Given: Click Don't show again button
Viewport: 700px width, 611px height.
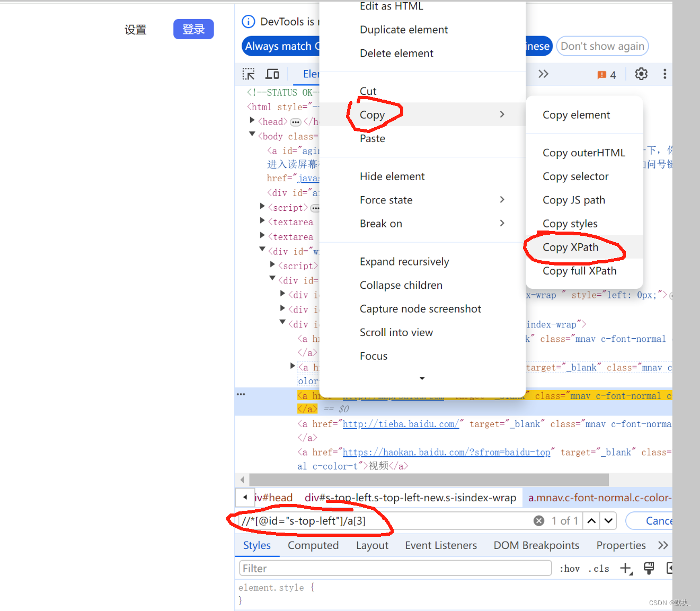Looking at the screenshot, I should (x=602, y=46).
